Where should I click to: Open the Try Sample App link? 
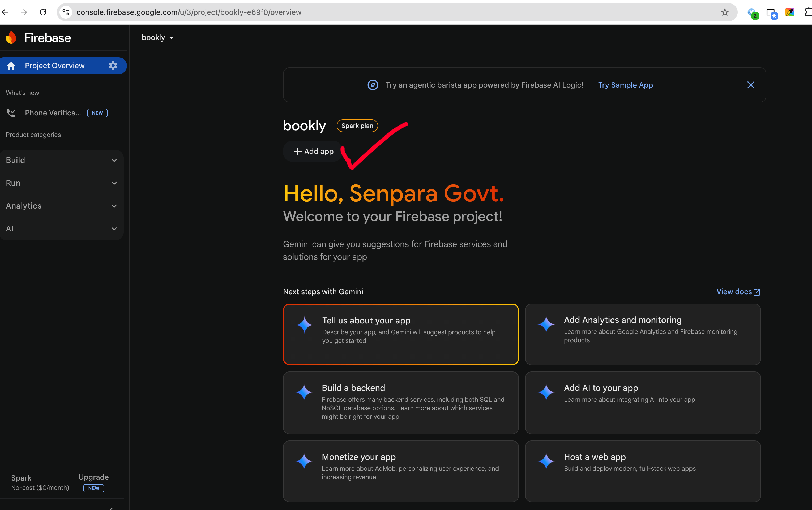coord(625,85)
